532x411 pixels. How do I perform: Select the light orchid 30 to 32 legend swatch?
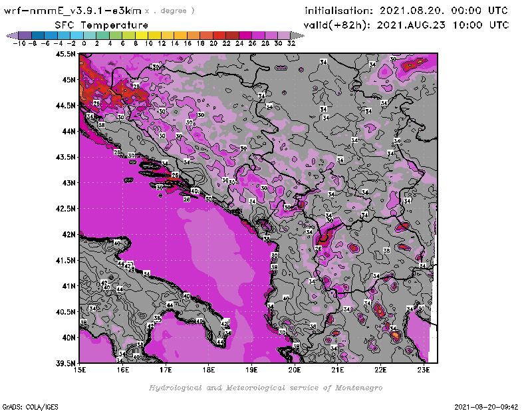pos(284,35)
